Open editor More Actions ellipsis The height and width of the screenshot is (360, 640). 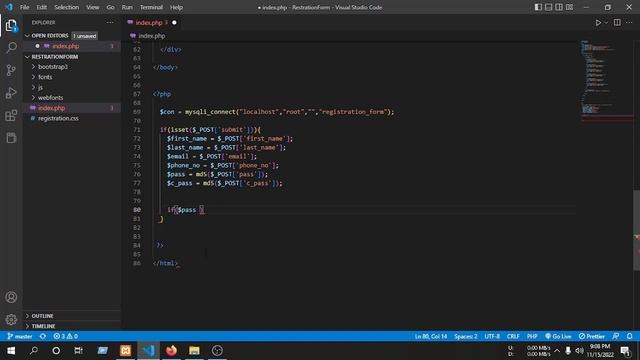point(629,22)
